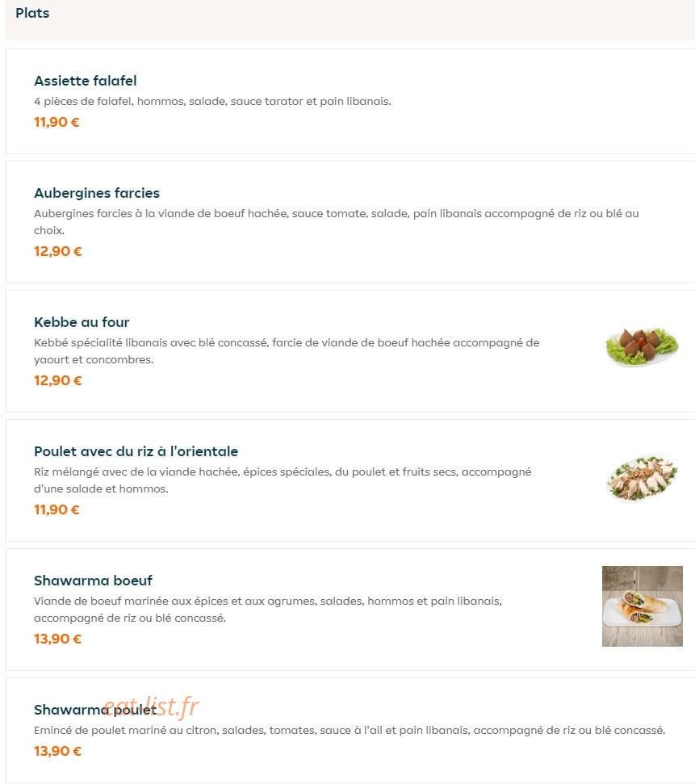
Task: Select the Aubergines farcies title
Action: click(97, 193)
